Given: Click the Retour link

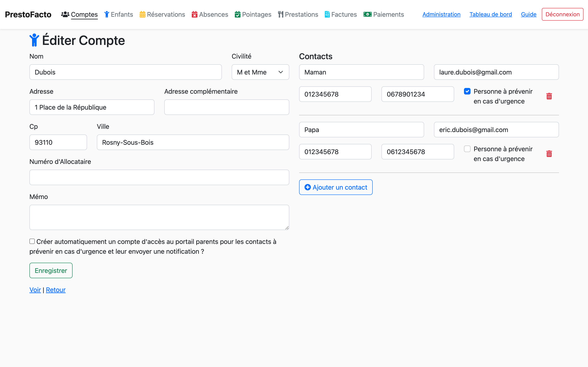Looking at the screenshot, I should 56,290.
